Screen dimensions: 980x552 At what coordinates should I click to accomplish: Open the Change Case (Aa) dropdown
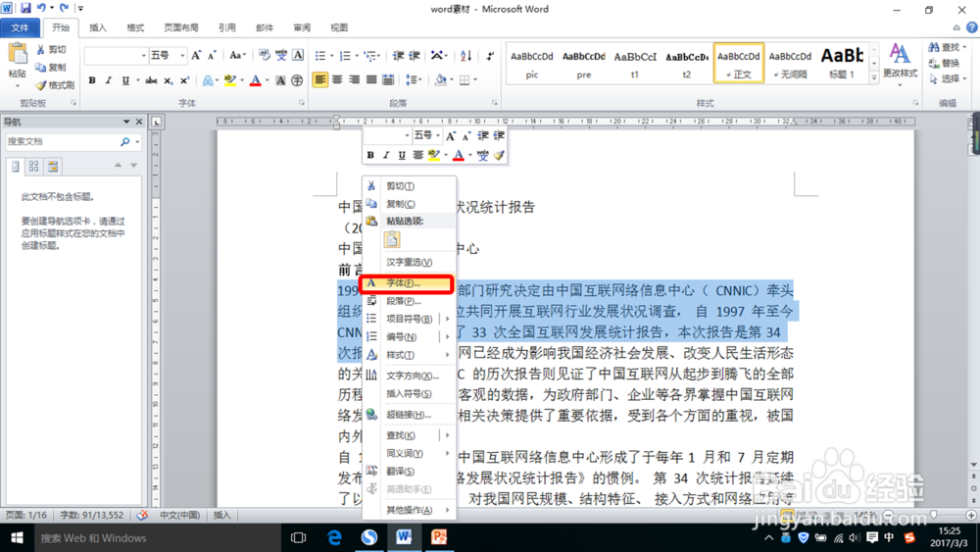(237, 56)
